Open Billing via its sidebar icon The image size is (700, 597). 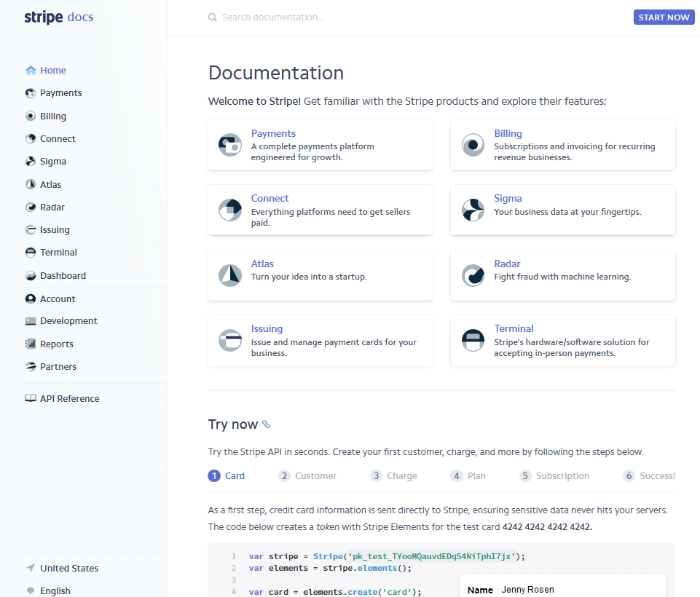click(x=29, y=116)
